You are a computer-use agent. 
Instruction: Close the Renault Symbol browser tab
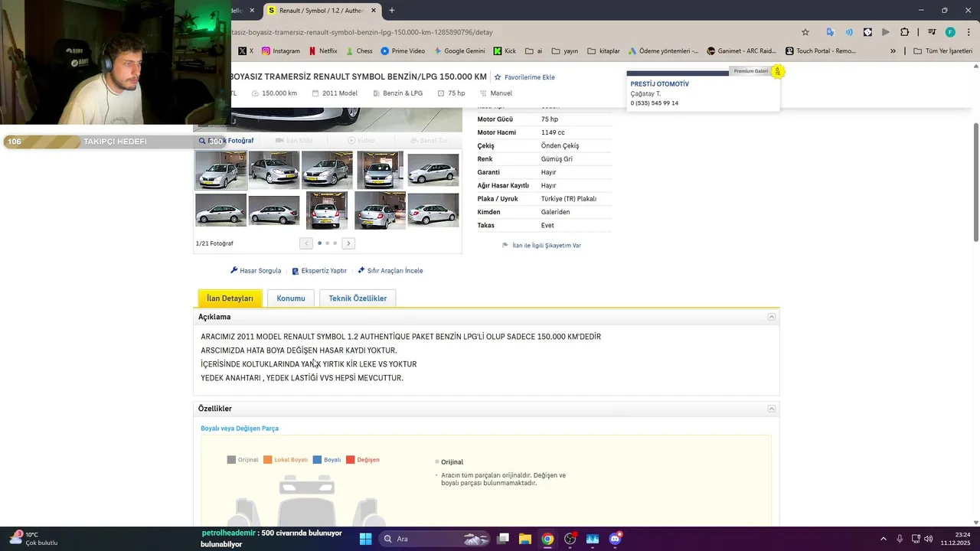[x=374, y=11]
